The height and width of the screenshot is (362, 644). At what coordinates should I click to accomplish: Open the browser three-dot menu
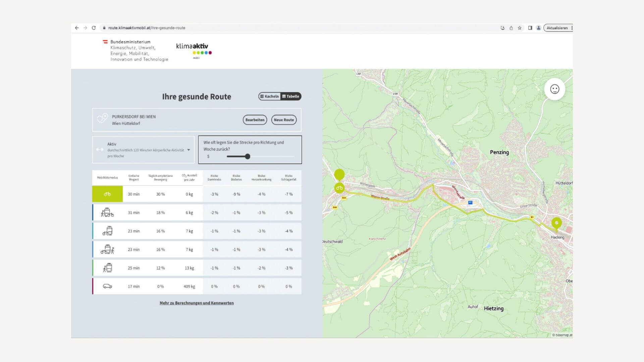pyautogui.click(x=572, y=28)
